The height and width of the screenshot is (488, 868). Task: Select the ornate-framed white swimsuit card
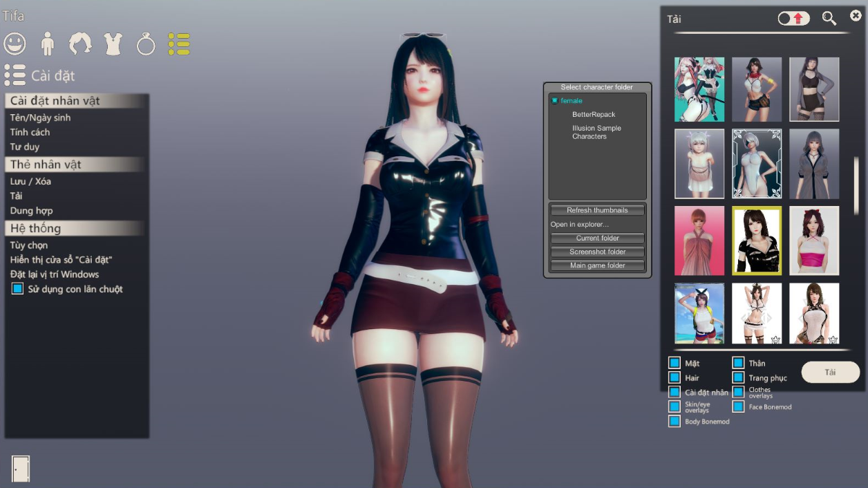tap(757, 164)
